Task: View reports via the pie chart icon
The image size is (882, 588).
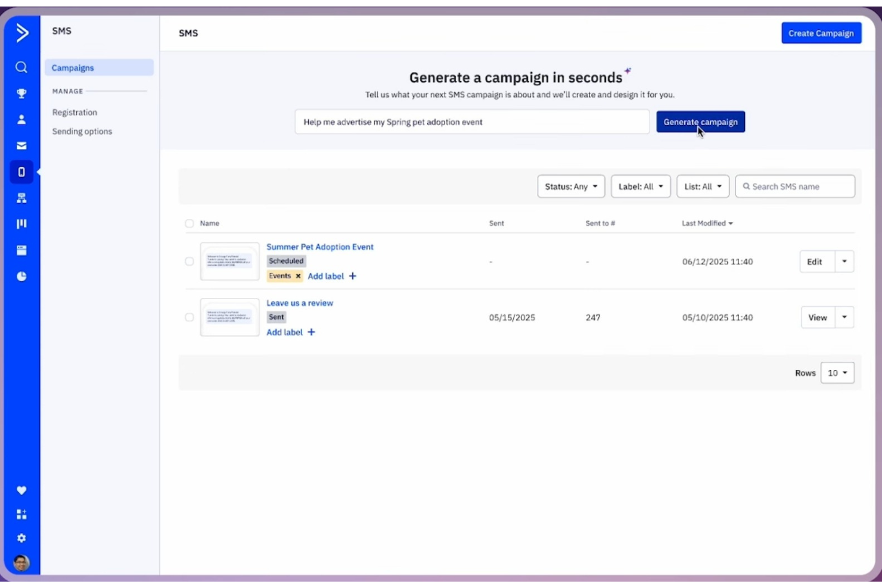Action: click(x=21, y=276)
